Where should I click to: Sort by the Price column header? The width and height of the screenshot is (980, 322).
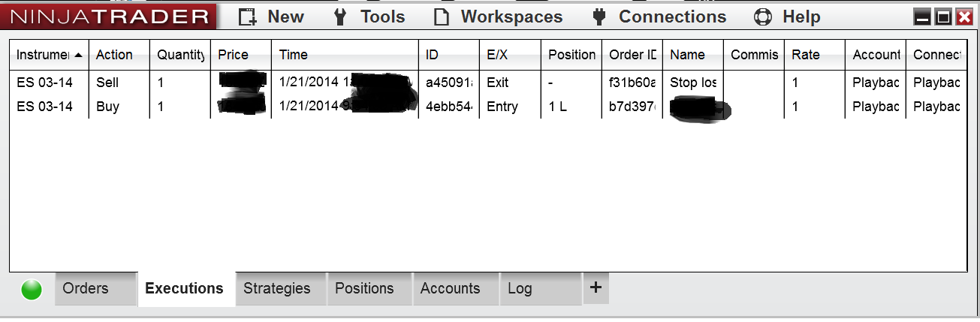[234, 55]
